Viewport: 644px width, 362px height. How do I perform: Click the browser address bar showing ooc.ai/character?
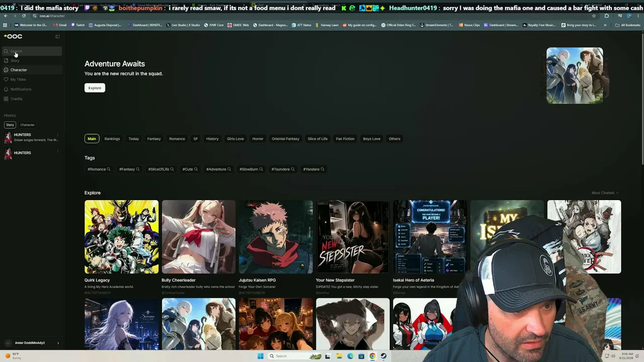312,16
